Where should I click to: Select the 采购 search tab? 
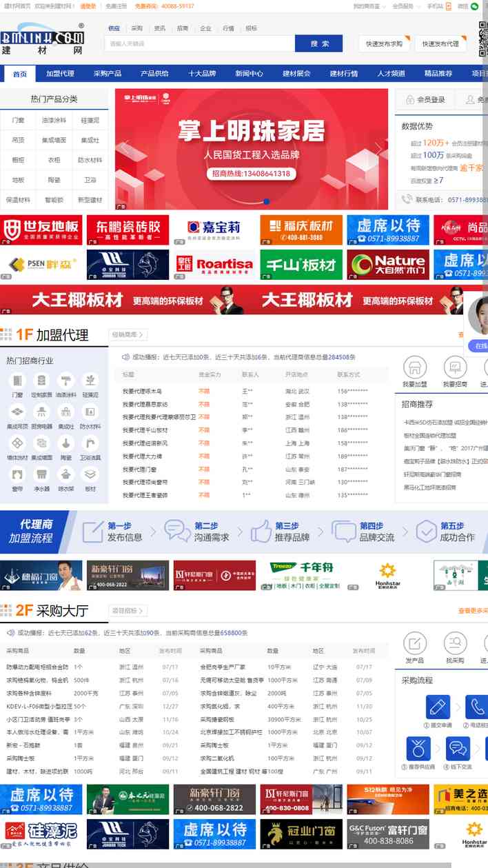point(136,28)
